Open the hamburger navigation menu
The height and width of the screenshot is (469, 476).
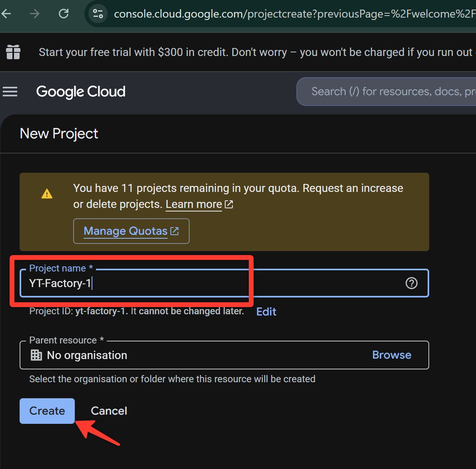click(x=10, y=92)
